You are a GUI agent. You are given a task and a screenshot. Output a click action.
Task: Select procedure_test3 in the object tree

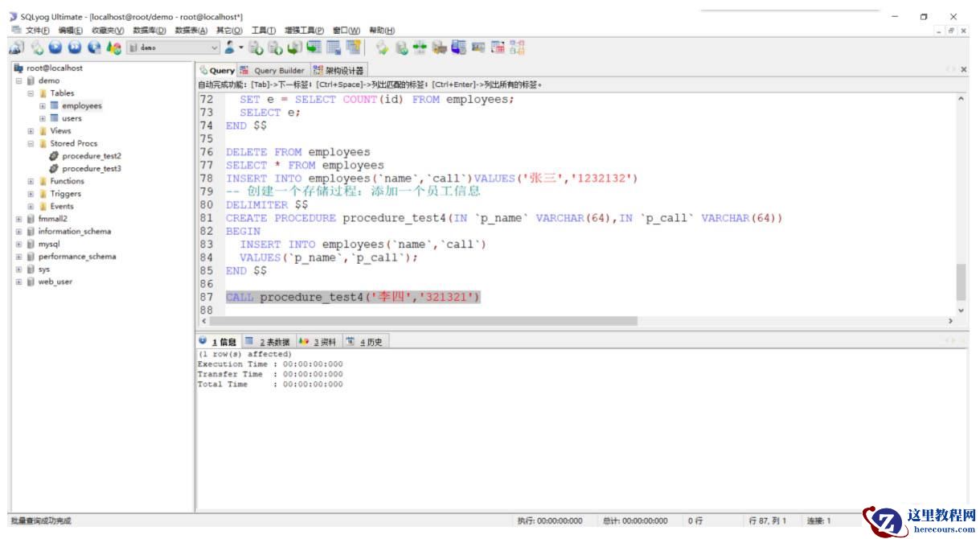pos(92,169)
